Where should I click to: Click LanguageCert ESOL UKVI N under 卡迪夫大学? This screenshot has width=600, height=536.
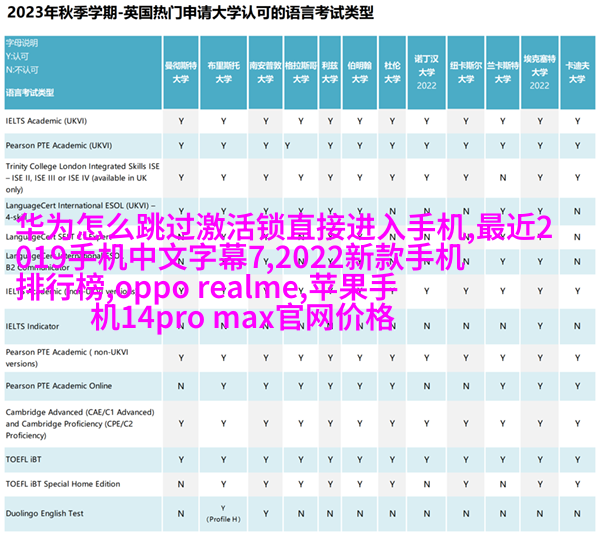coord(577,211)
